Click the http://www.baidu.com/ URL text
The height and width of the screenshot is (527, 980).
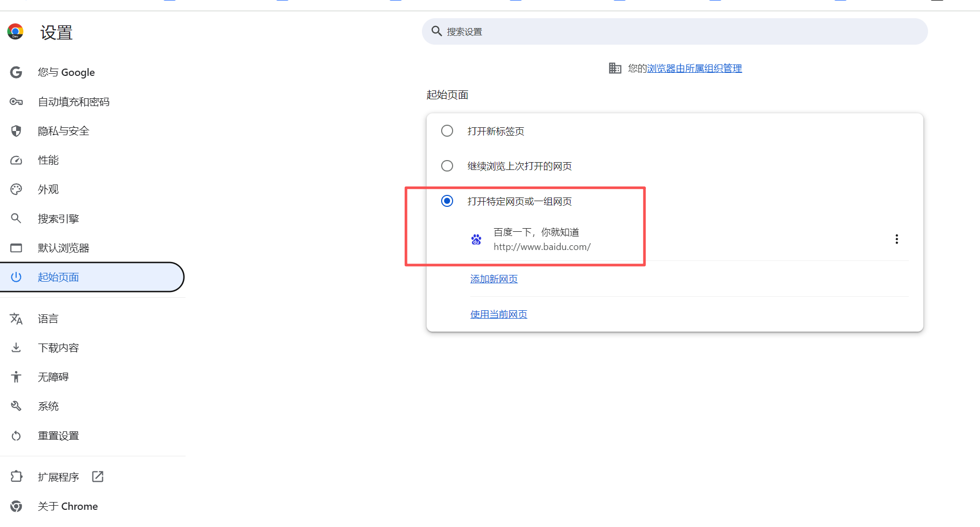(542, 247)
